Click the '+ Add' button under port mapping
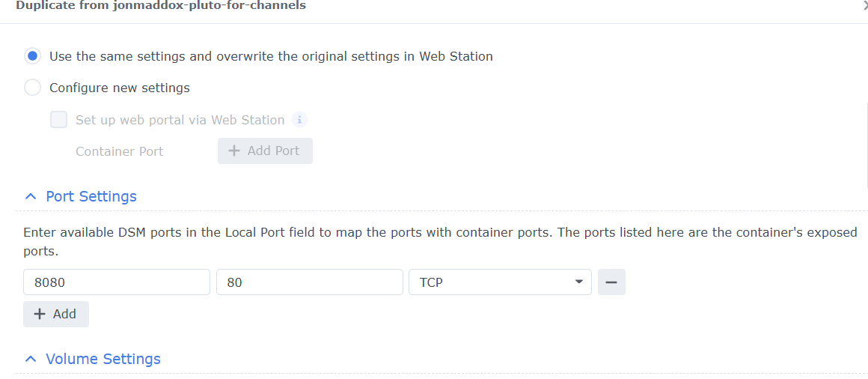Screen dimensions: 868x379 click(x=56, y=314)
